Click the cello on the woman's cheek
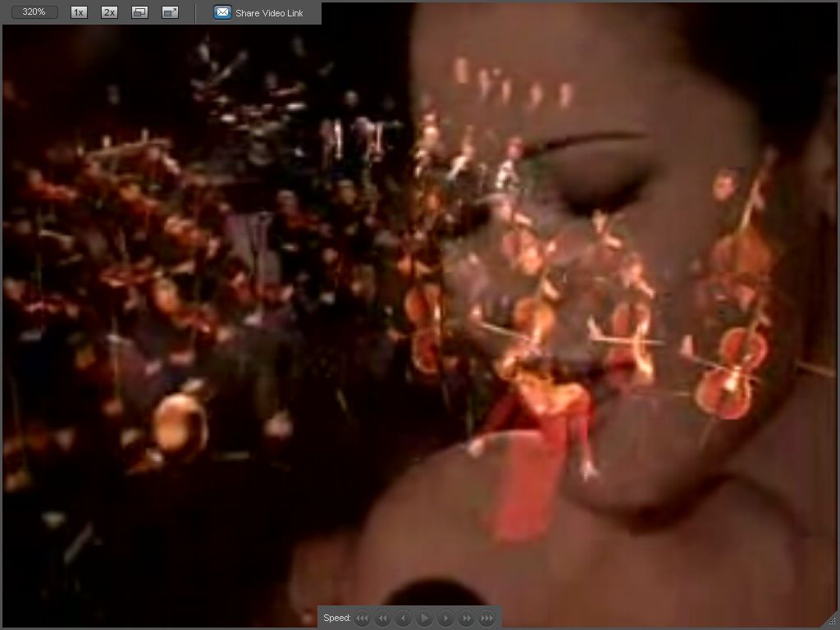Screen dimensions: 840x630 [x=732, y=369]
